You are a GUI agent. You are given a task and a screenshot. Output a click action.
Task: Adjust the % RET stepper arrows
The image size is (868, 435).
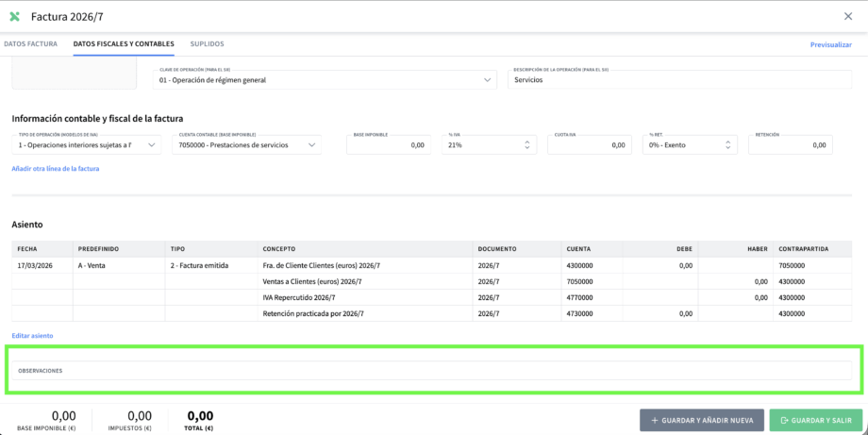728,145
